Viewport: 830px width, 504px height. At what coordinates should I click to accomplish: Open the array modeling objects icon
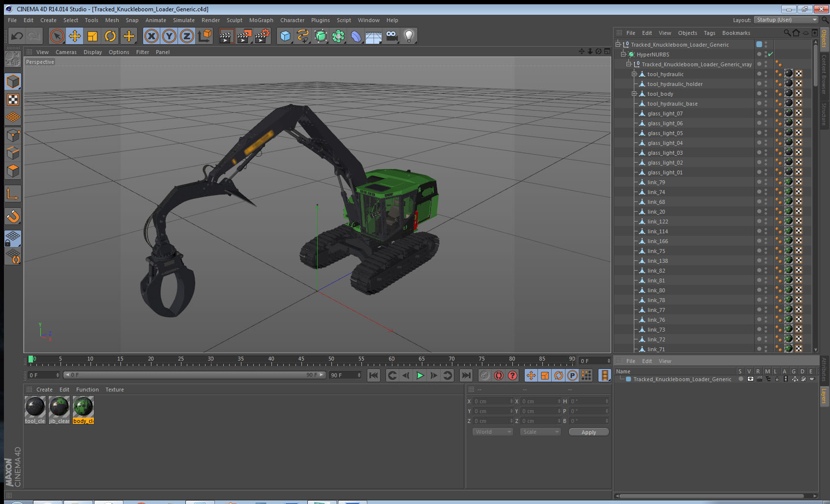338,36
